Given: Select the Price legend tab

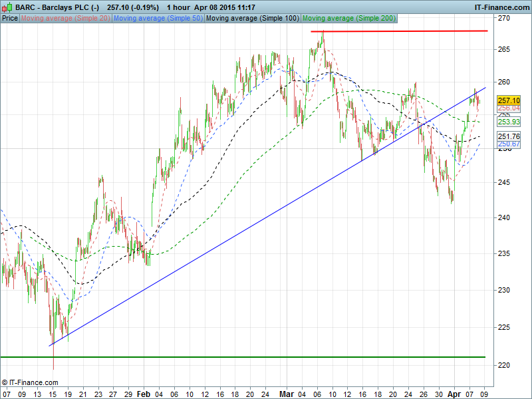Looking at the screenshot, I should point(10,18).
